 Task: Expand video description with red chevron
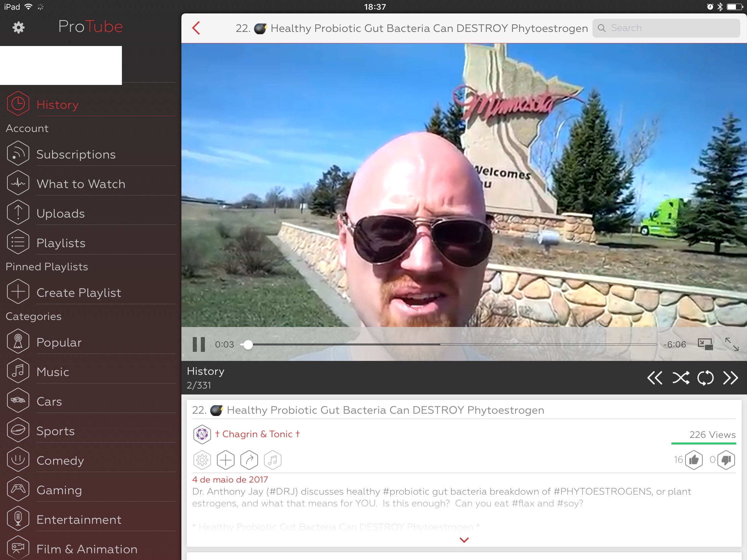464,540
